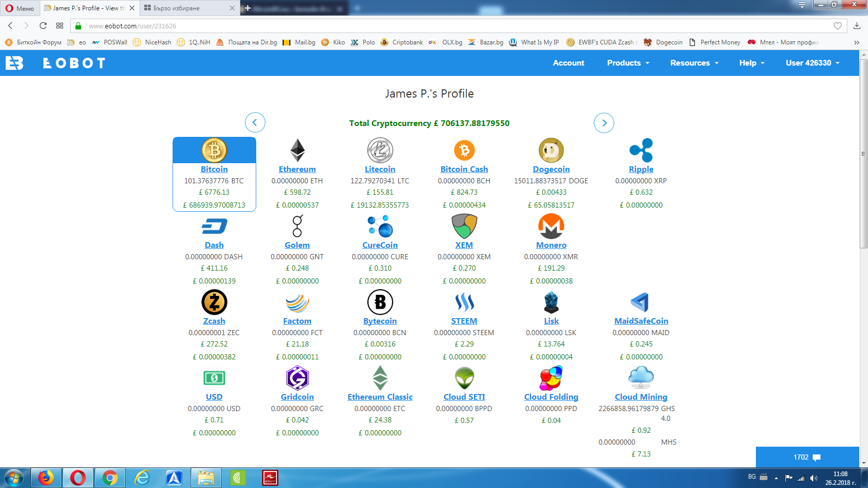Click the Cloud Folding colorful icon
Image resolution: width=868 pixels, height=488 pixels.
551,378
